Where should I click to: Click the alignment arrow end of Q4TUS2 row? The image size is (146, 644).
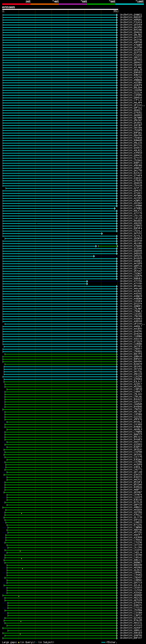[102, 233]
